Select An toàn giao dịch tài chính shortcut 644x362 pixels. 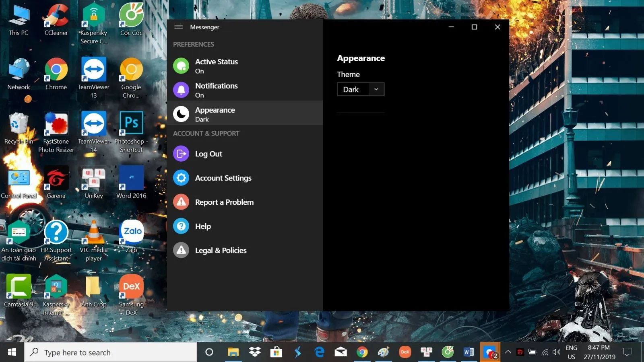point(19,241)
